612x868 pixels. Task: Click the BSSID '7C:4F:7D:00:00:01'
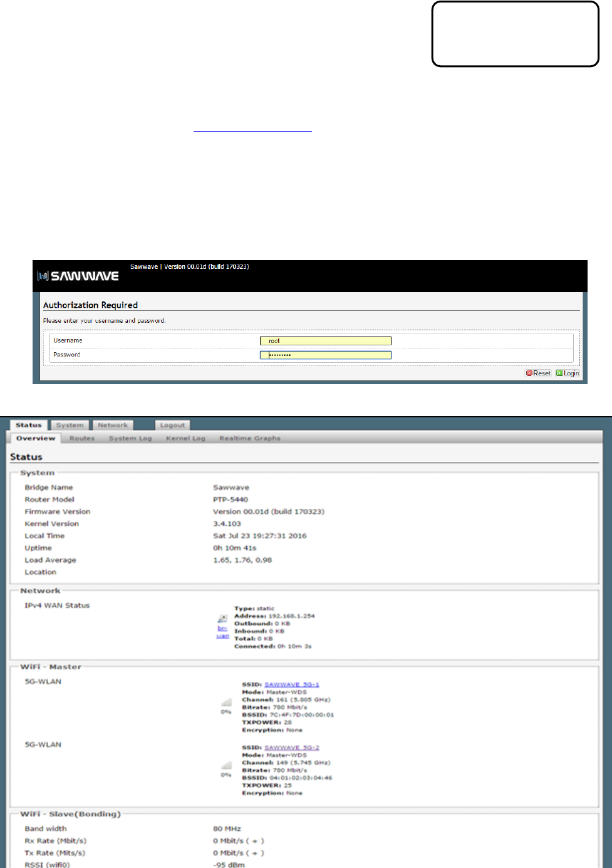tap(302, 714)
